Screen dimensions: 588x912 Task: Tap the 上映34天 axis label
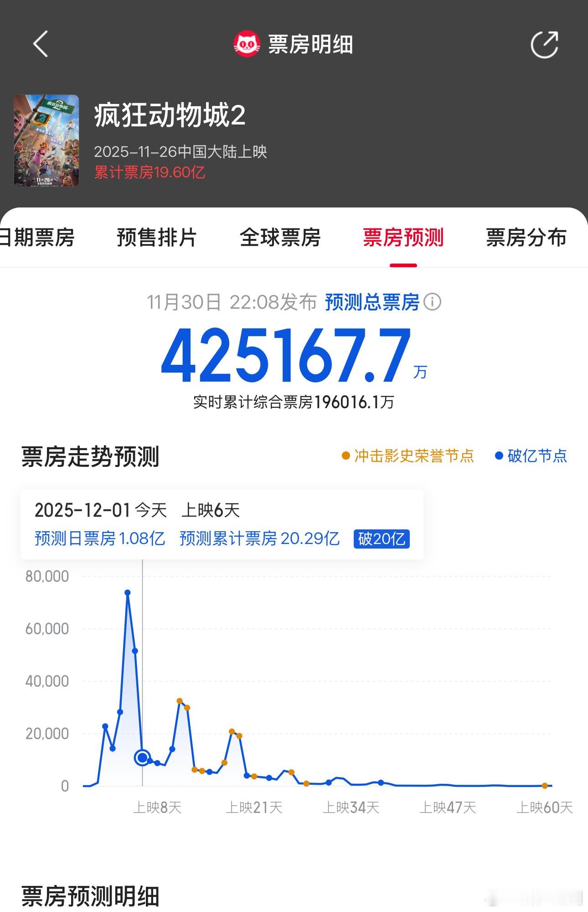(x=351, y=808)
